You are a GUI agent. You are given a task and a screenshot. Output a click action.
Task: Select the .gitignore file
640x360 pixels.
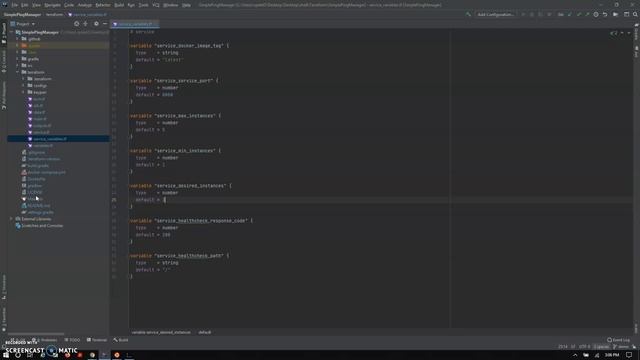point(36,153)
